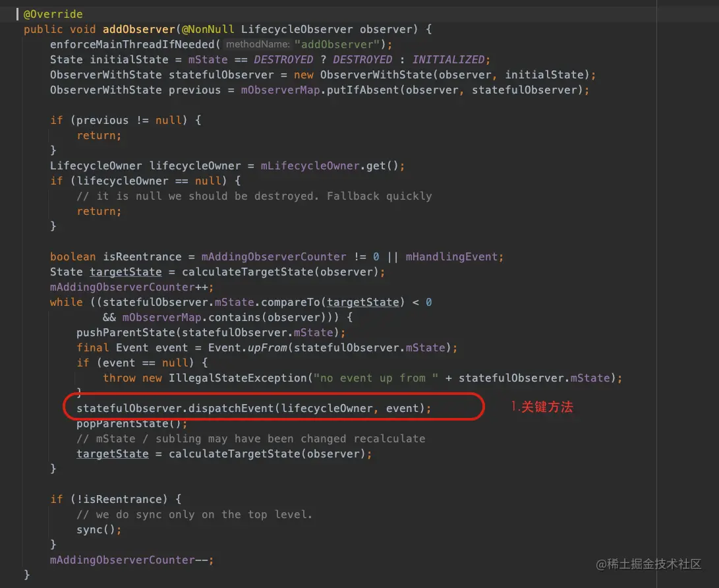Click the subling may have been changed comment

tap(251, 439)
